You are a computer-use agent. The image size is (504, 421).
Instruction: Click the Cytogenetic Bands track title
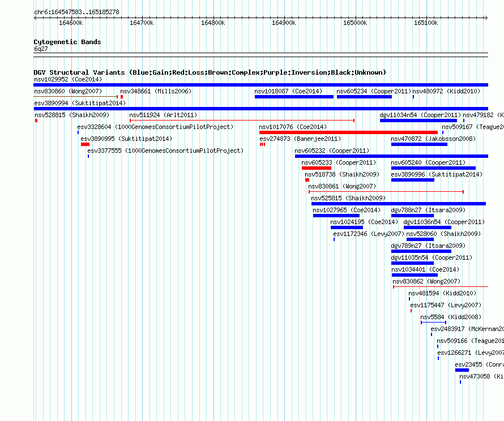tap(67, 42)
